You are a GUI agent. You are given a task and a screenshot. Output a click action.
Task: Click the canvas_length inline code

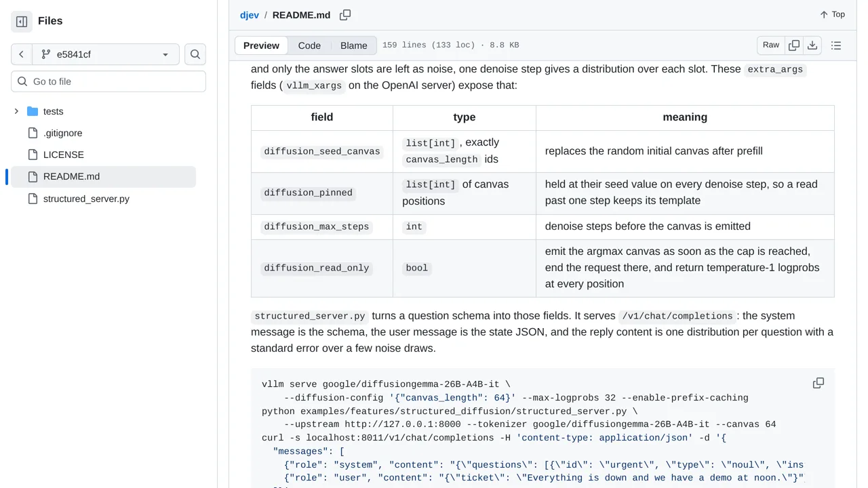[x=441, y=160]
